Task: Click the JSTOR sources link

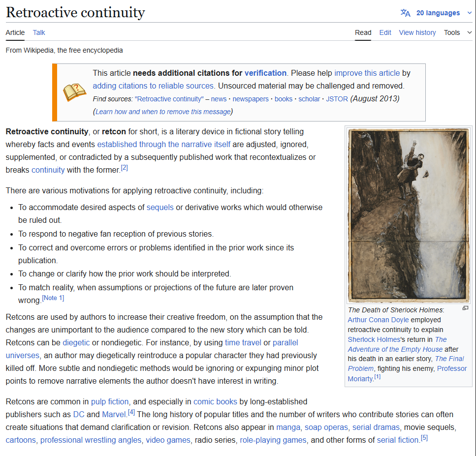Action: (337, 99)
